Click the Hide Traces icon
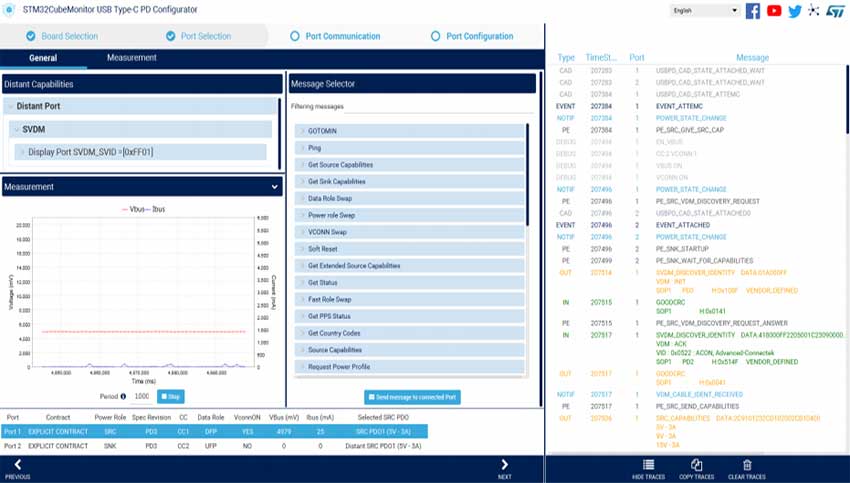 [647, 465]
